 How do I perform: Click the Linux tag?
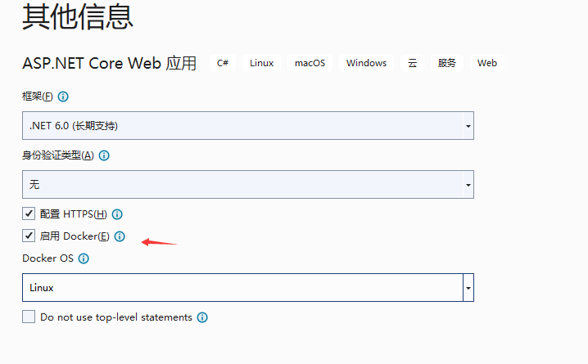[x=262, y=63]
